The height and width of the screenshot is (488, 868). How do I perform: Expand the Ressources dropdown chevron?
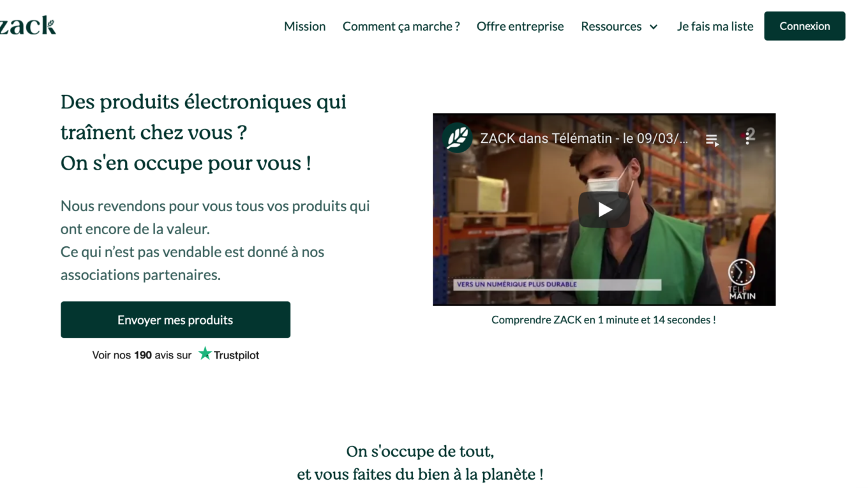coord(653,27)
